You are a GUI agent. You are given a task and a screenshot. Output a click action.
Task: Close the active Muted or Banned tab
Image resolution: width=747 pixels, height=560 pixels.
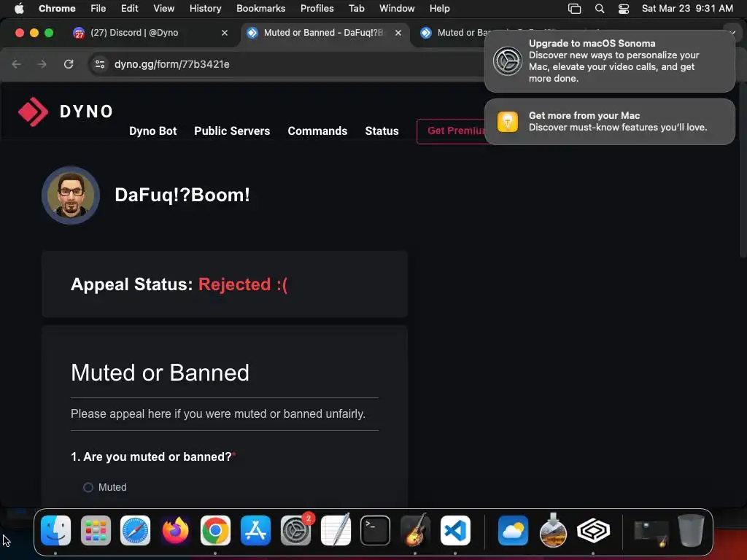(x=398, y=33)
